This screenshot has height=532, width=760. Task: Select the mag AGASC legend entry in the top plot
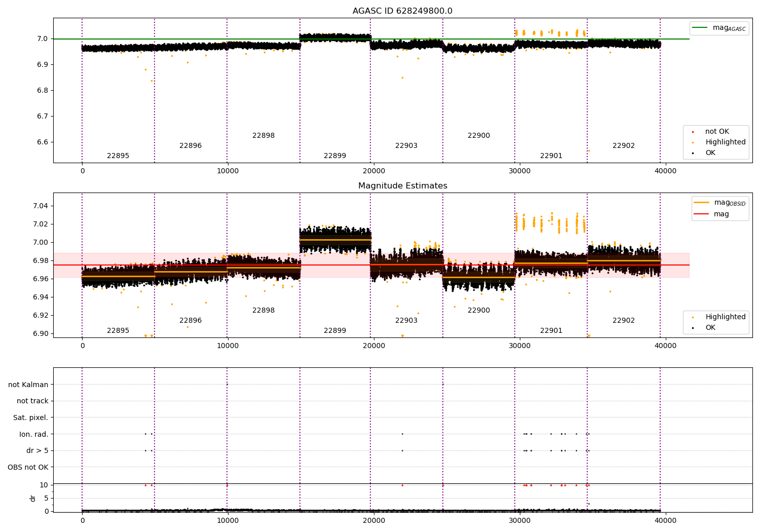click(719, 28)
